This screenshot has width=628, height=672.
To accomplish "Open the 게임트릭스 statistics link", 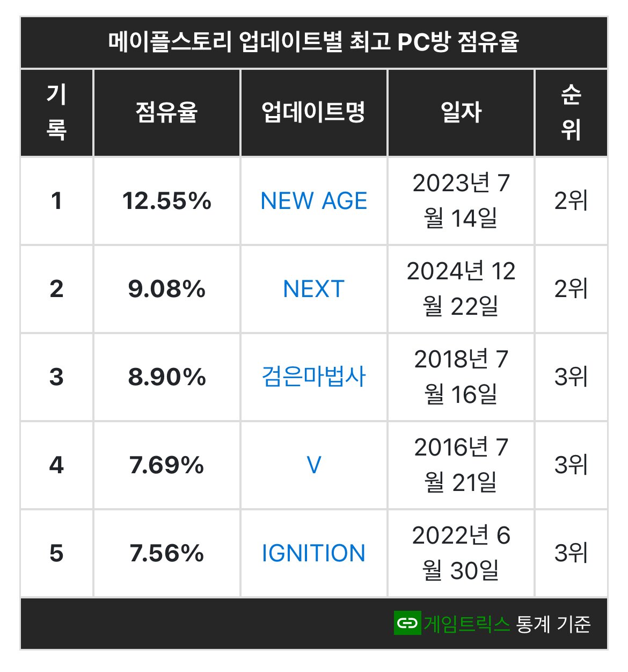I will click(x=466, y=624).
